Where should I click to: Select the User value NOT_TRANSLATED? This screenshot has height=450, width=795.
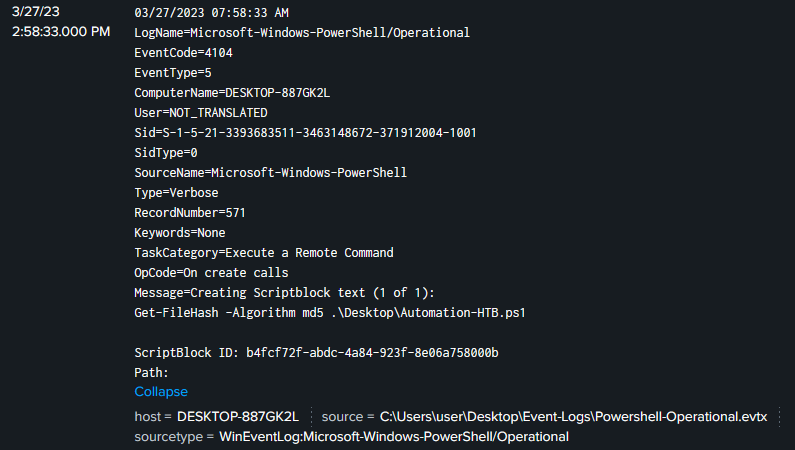point(204,112)
